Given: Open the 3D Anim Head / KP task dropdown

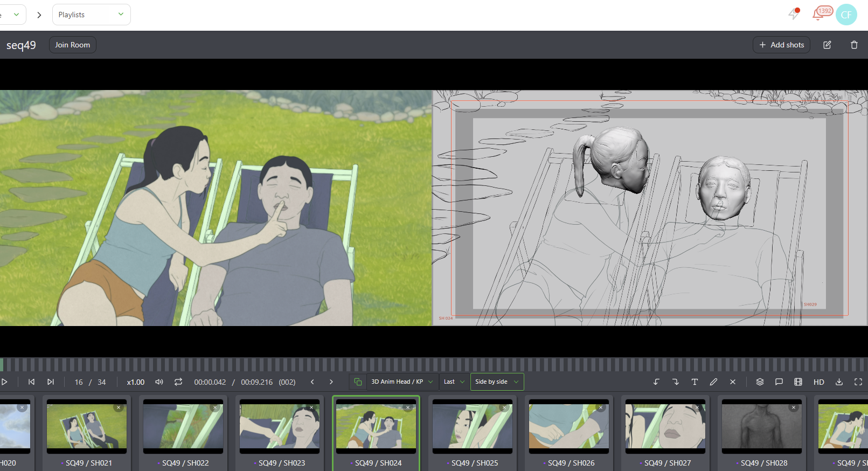Looking at the screenshot, I should 402,382.
